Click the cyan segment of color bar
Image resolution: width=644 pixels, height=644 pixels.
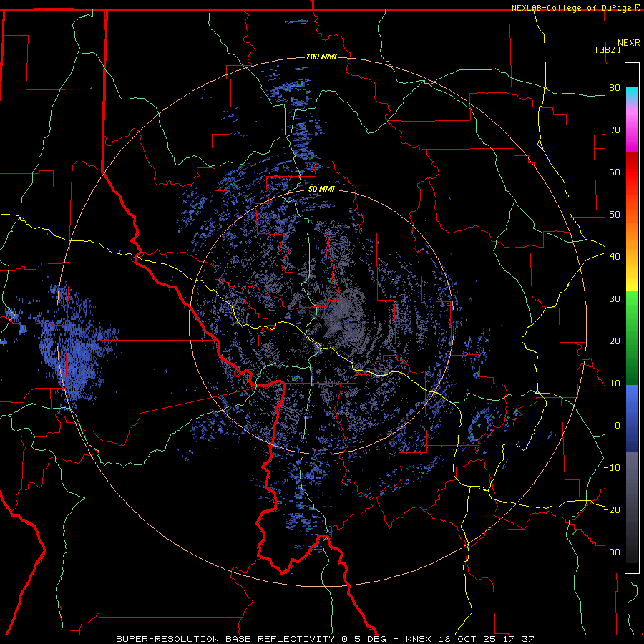[632, 94]
